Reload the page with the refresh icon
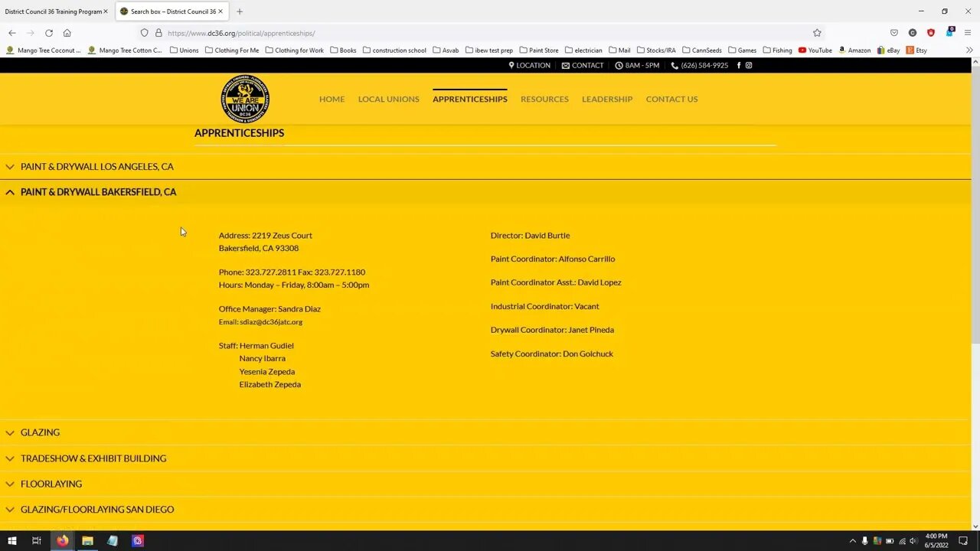This screenshot has width=980, height=551. coord(49,33)
